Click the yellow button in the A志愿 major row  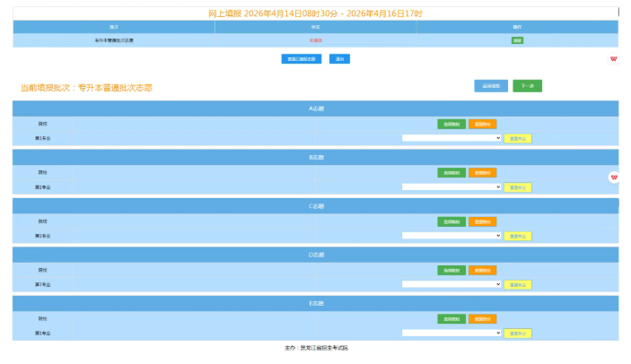tap(518, 138)
